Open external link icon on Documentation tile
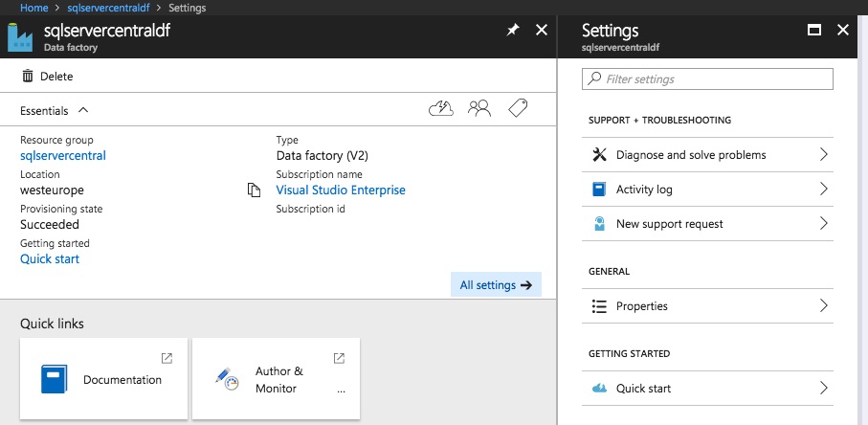Viewport: 868px width, 425px height. click(167, 358)
